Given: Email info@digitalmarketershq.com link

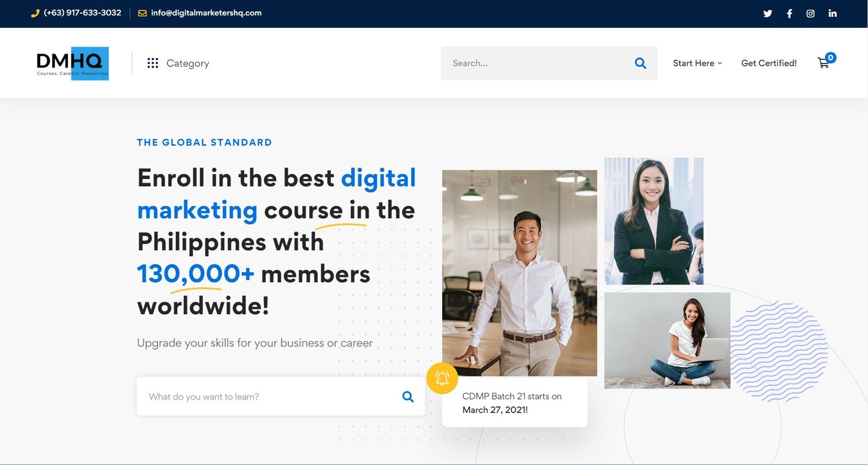Looking at the screenshot, I should [x=206, y=13].
